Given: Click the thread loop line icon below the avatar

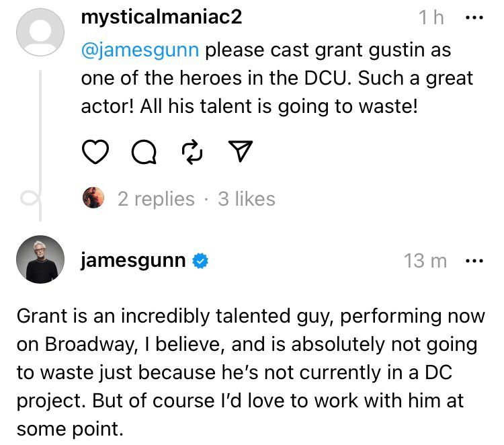Looking at the screenshot, I should pyautogui.click(x=30, y=198).
